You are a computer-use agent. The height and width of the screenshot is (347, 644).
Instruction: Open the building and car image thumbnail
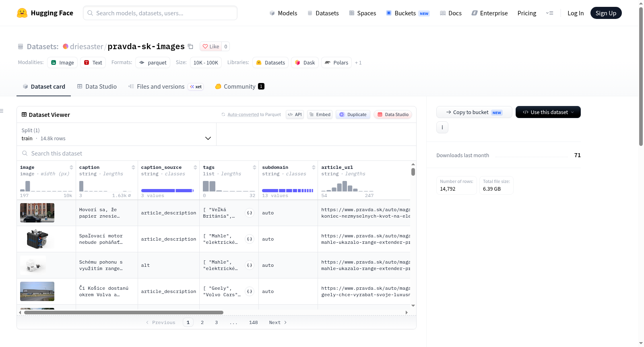click(x=37, y=213)
